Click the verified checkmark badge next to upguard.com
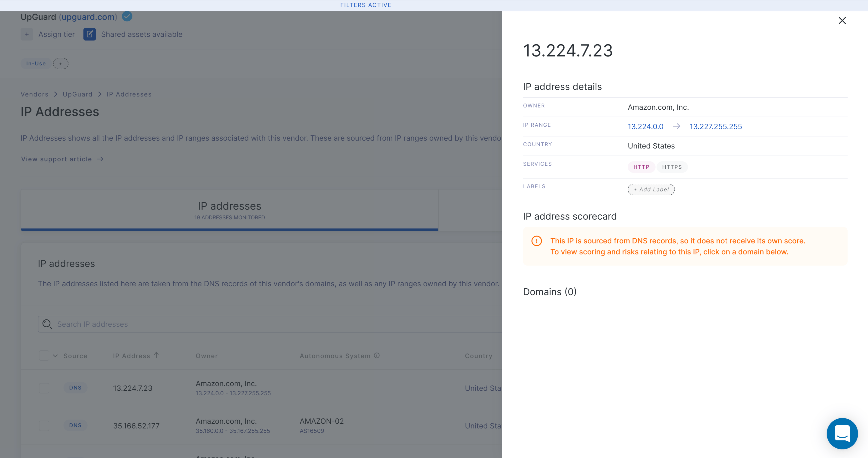The width and height of the screenshot is (868, 458). tap(127, 16)
